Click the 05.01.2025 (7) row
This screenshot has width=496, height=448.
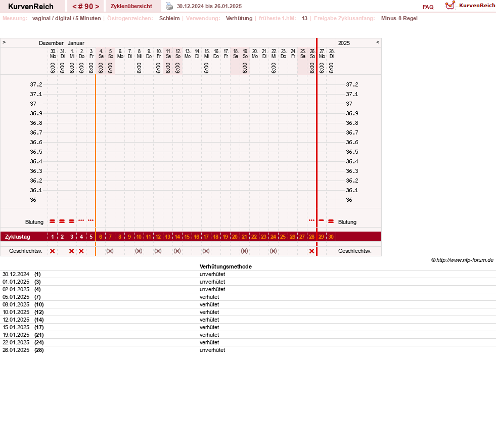click(x=248, y=297)
